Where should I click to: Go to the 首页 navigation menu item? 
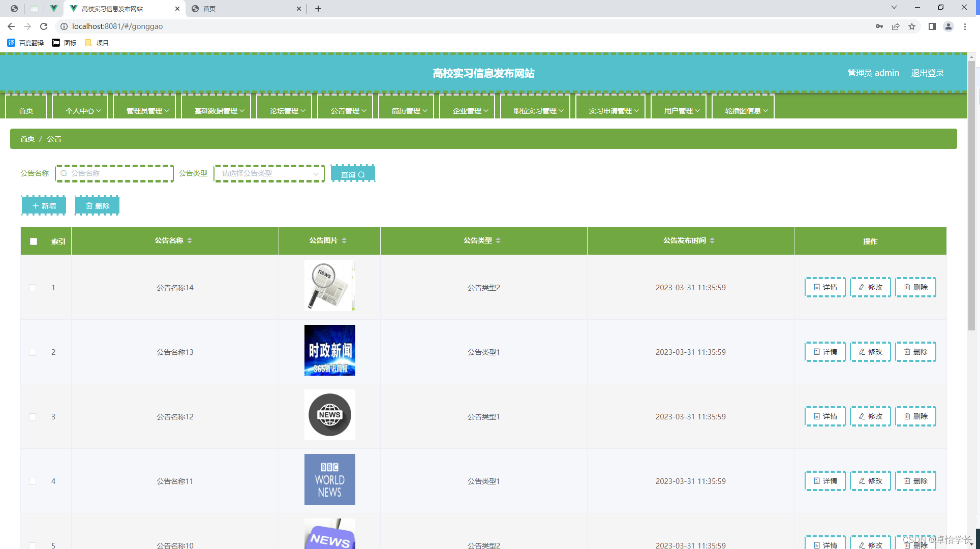(26, 110)
